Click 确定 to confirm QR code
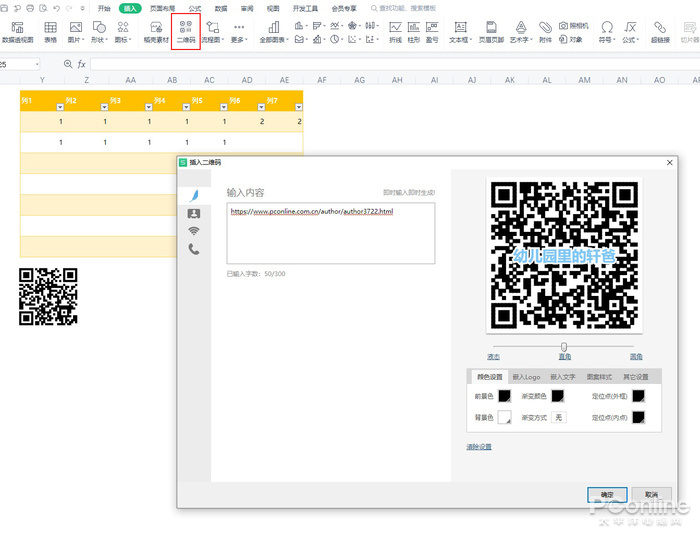 click(607, 495)
